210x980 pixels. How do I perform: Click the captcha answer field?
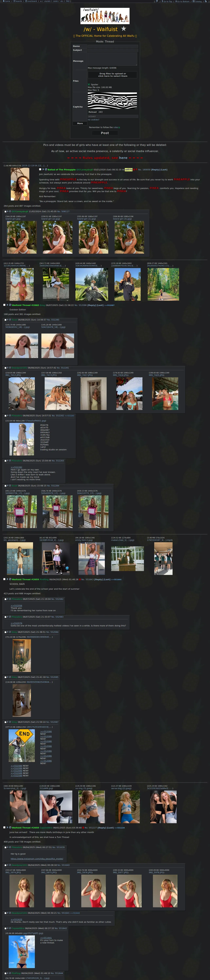click(113, 116)
